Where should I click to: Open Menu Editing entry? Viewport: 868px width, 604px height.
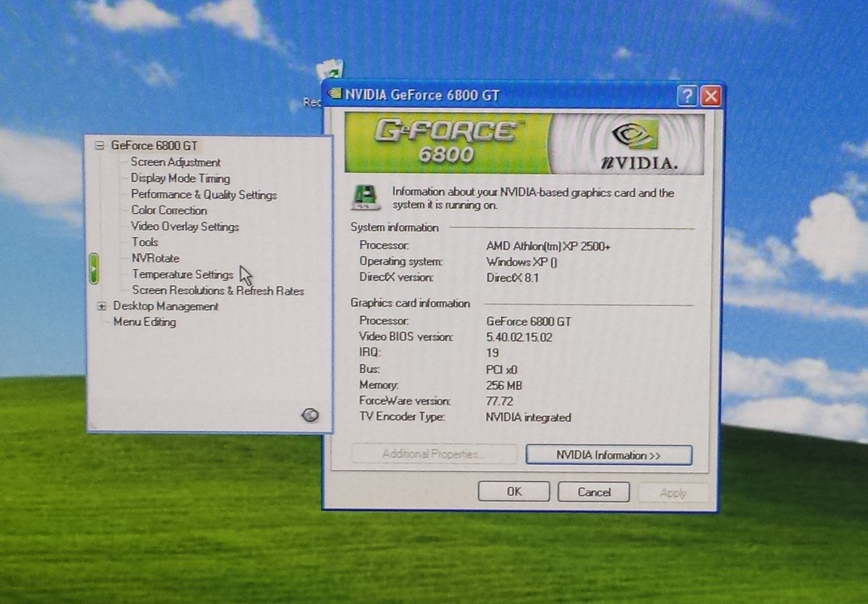[144, 322]
